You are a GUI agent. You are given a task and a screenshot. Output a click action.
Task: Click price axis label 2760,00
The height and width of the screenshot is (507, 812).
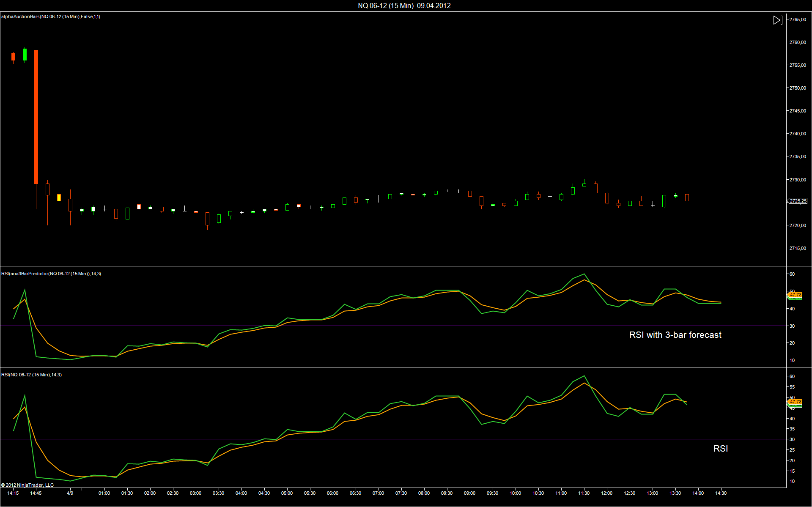(x=798, y=42)
